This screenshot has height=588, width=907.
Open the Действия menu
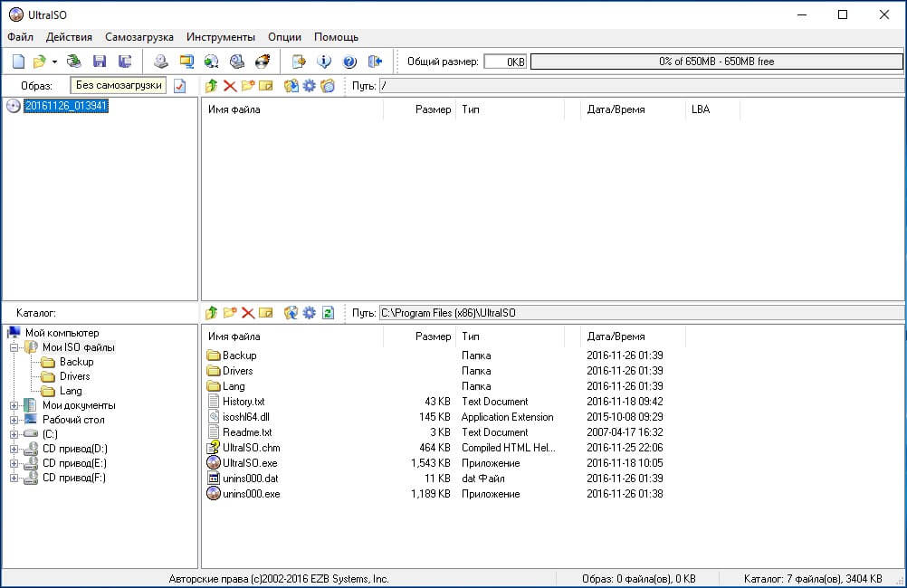tap(69, 37)
